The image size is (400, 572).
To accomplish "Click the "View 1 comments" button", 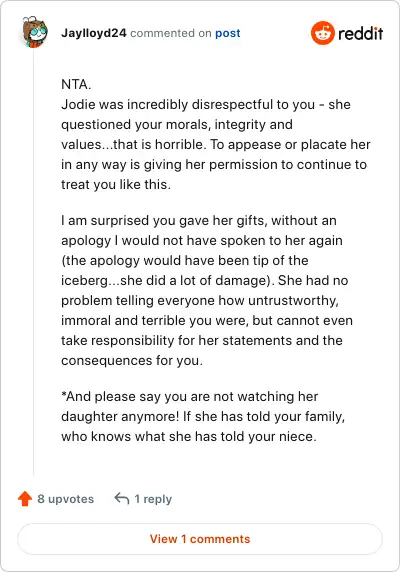I will click(200, 539).
